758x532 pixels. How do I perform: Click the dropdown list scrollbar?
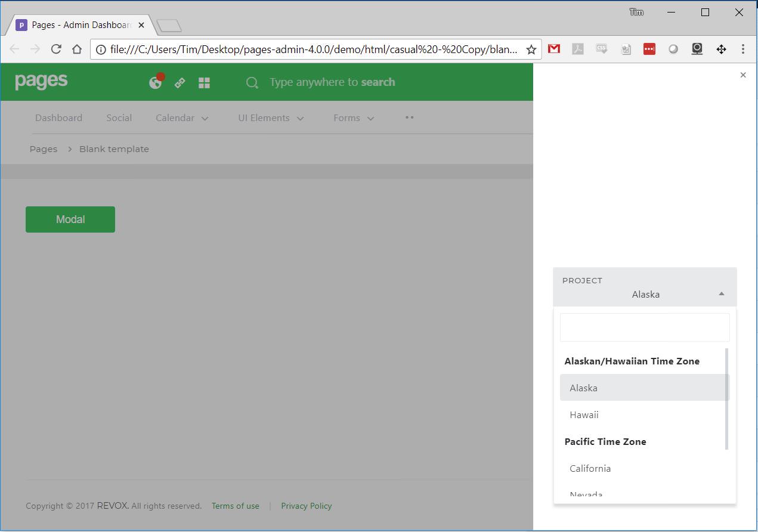point(726,398)
